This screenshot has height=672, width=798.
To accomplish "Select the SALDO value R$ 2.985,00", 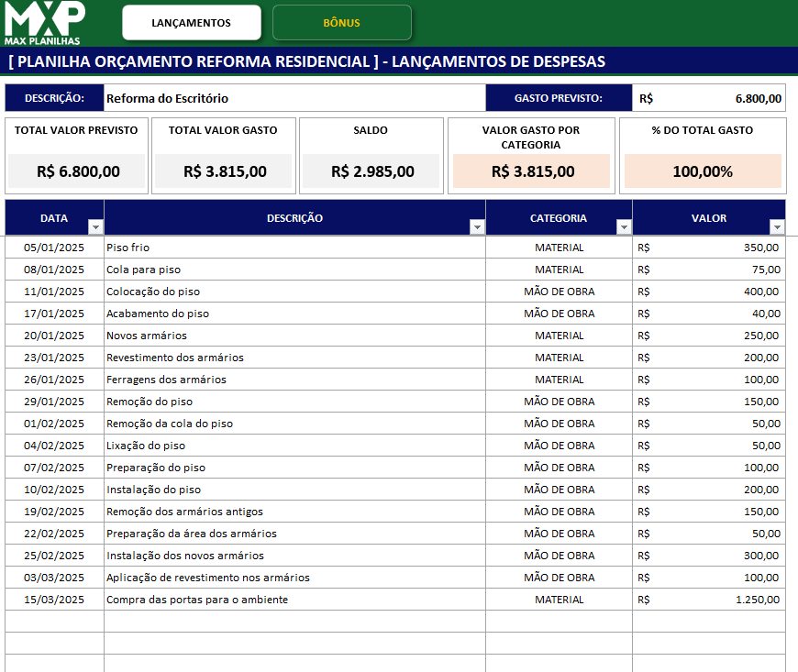I will 371,171.
